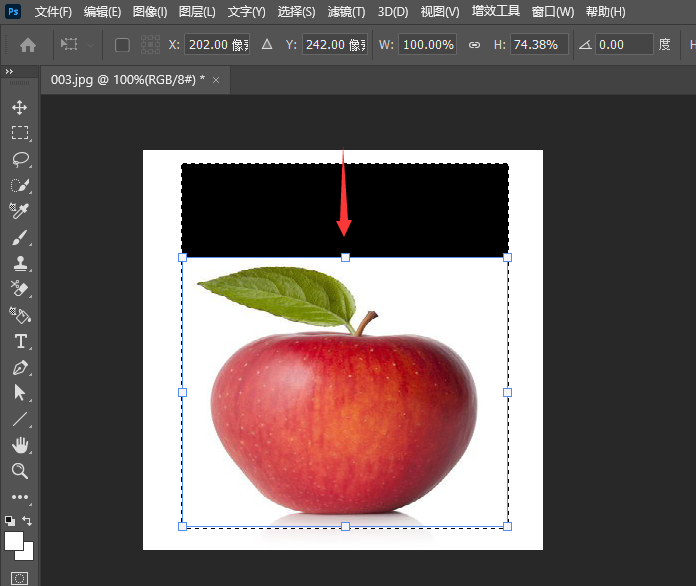Select the Eraser tool
696x586 pixels.
coord(20,289)
